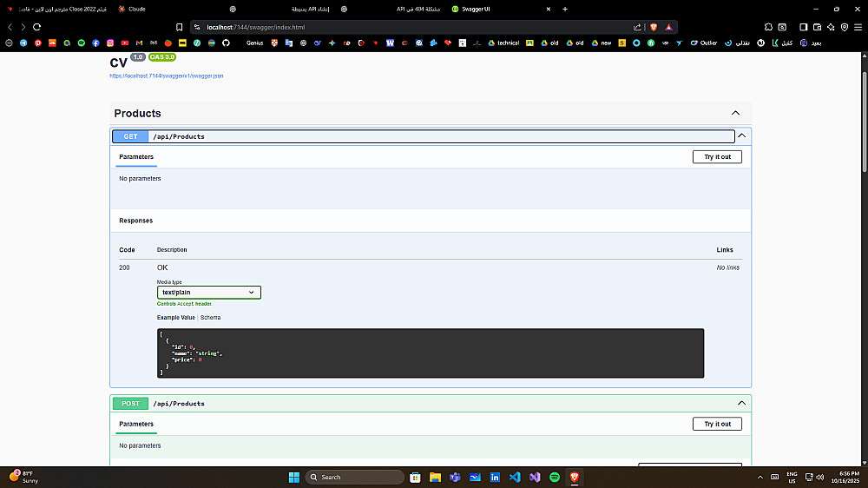Open Leo AI sparkle icon

tap(831, 27)
